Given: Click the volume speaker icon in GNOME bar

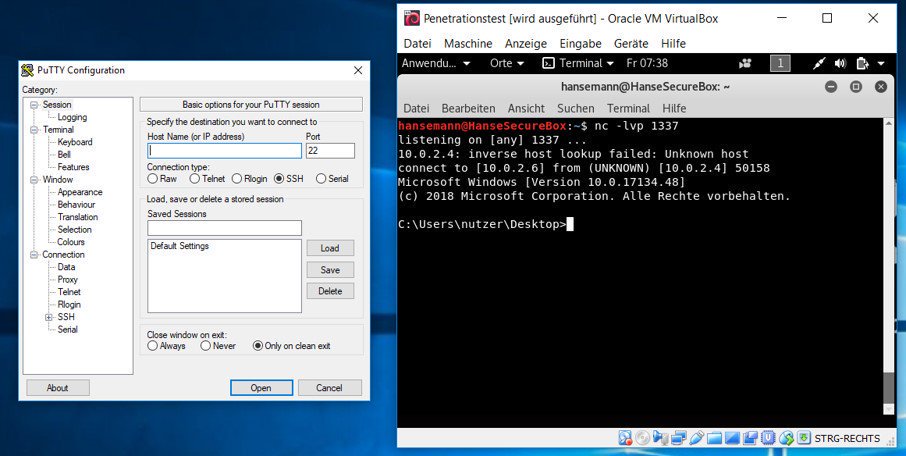Looking at the screenshot, I should tap(840, 64).
